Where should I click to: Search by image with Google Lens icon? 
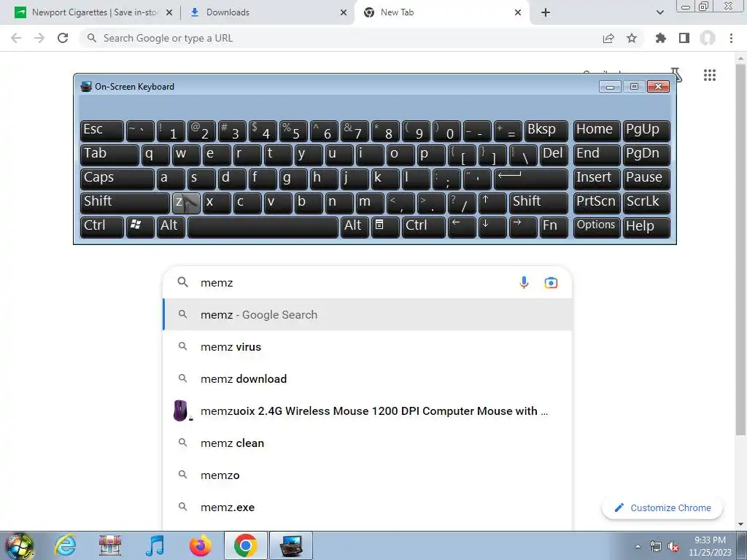pyautogui.click(x=551, y=282)
